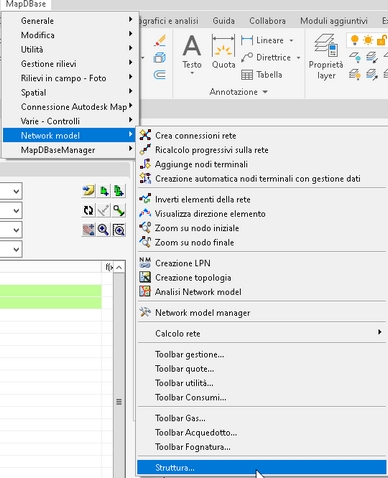The height and width of the screenshot is (478, 388).
Task: Expand the Calcolo rete submenu arrow
Action: tap(379, 332)
